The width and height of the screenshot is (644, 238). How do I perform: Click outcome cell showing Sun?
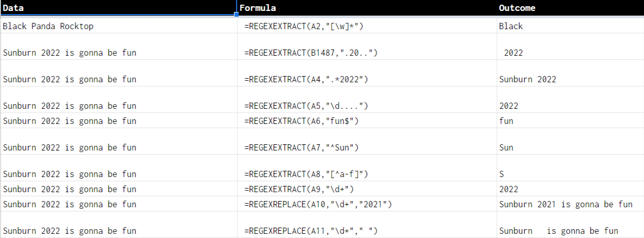[x=571, y=142]
